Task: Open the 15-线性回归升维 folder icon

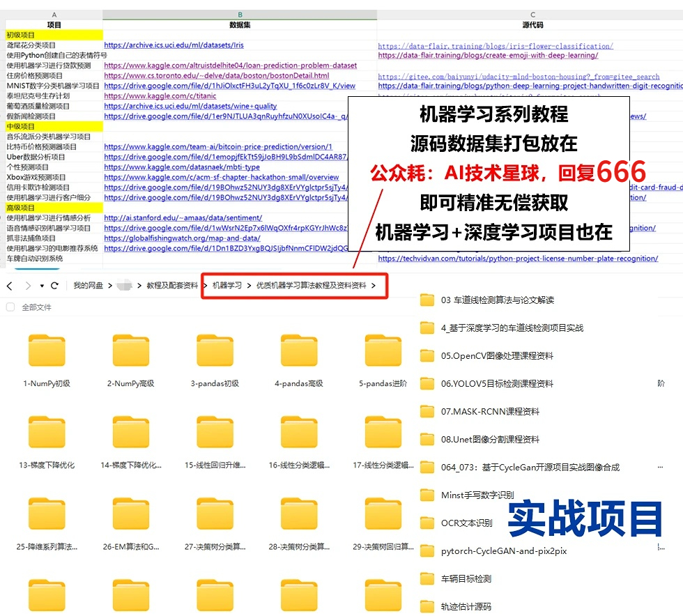Action: click(215, 432)
